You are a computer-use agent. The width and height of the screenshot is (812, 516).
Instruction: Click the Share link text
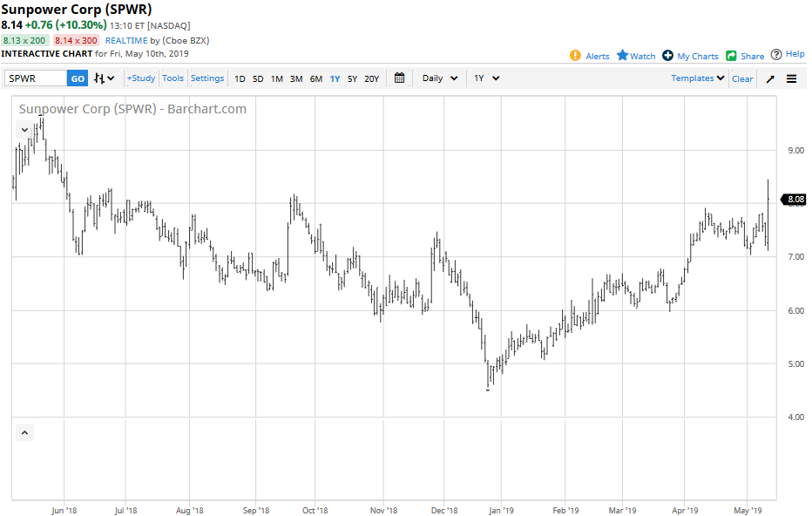point(752,56)
